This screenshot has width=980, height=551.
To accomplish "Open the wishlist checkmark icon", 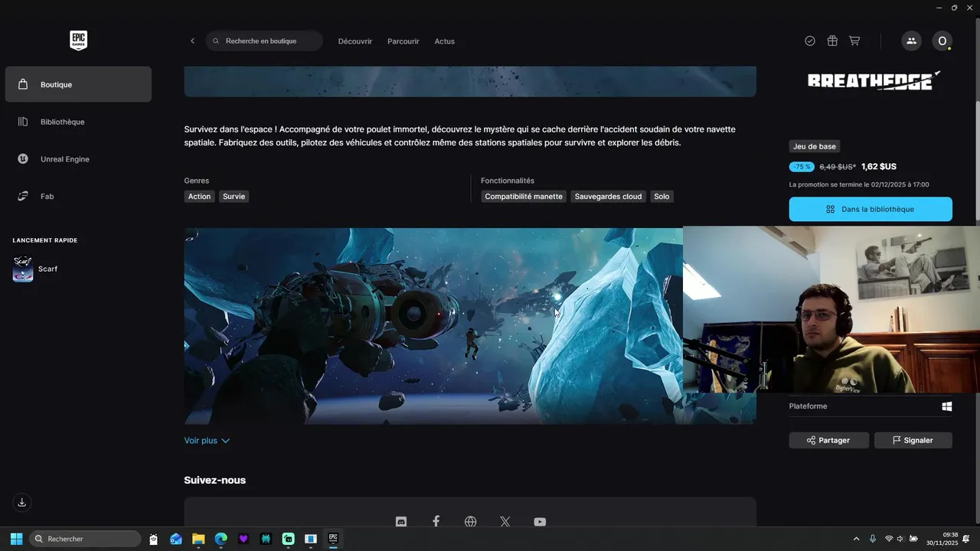I will click(810, 41).
